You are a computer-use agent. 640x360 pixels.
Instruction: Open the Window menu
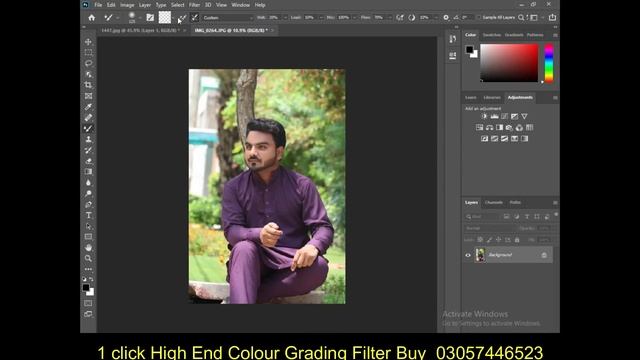click(240, 5)
